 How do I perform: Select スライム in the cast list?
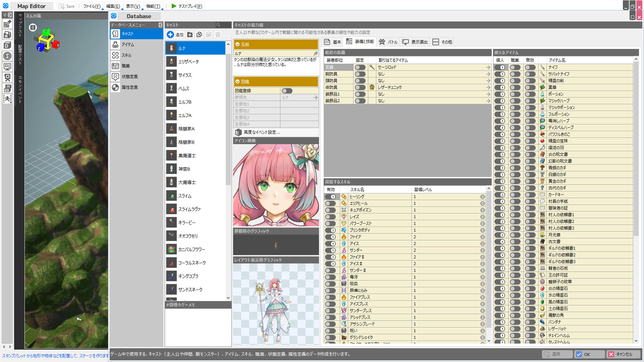(x=185, y=196)
